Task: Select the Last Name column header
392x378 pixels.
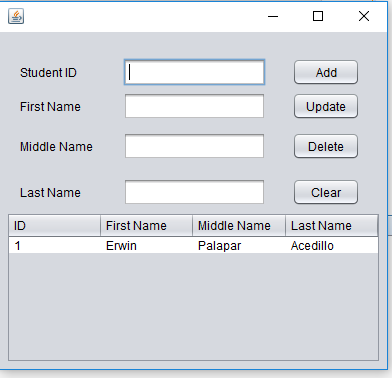Action: [x=332, y=226]
